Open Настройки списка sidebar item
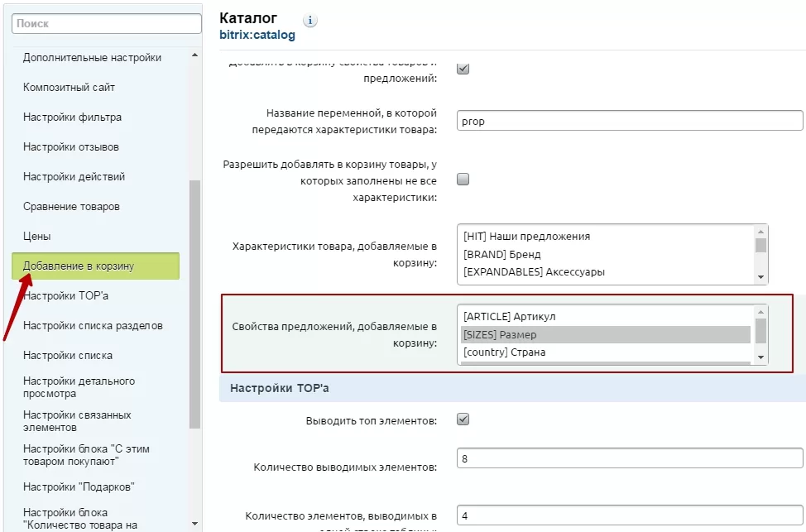806x532 pixels. click(68, 356)
